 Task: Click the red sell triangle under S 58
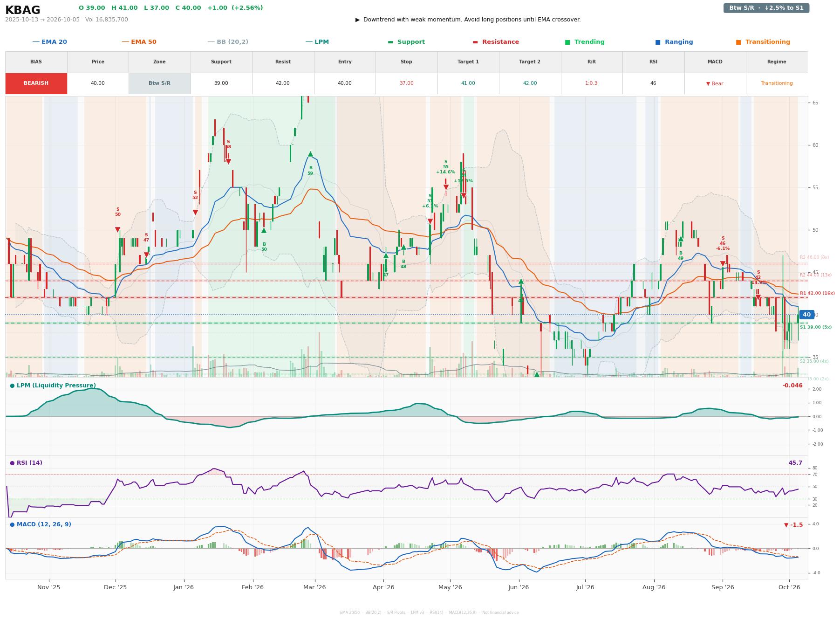click(x=228, y=162)
